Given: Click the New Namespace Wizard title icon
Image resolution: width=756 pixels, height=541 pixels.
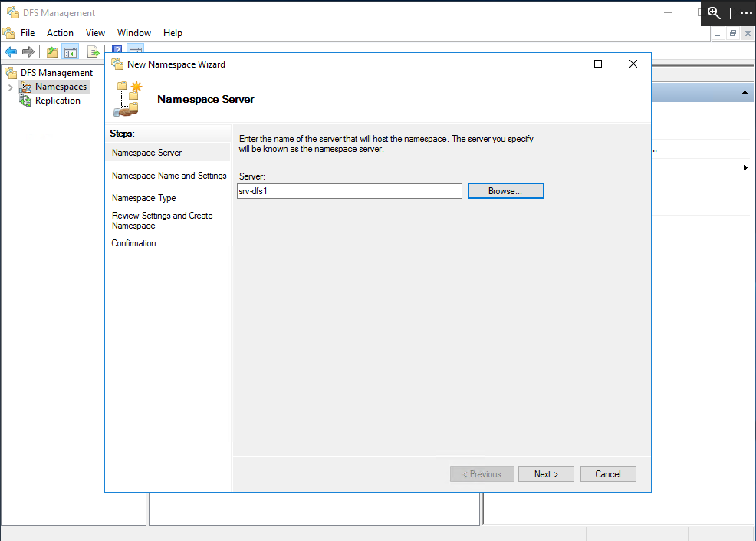Looking at the screenshot, I should click(117, 64).
